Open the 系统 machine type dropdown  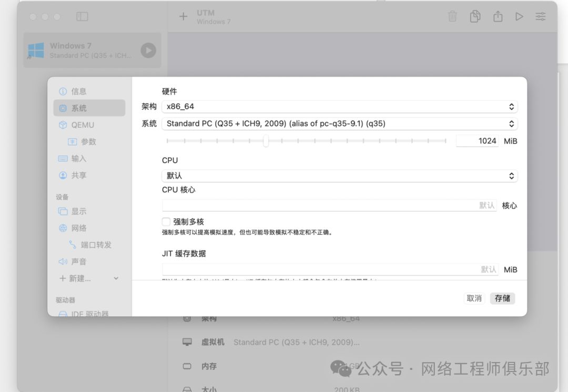339,123
